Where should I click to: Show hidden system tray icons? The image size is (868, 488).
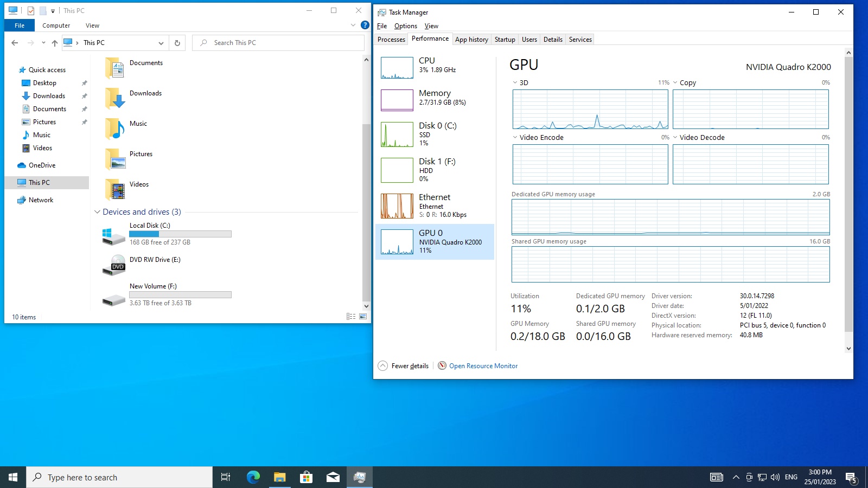click(736, 477)
